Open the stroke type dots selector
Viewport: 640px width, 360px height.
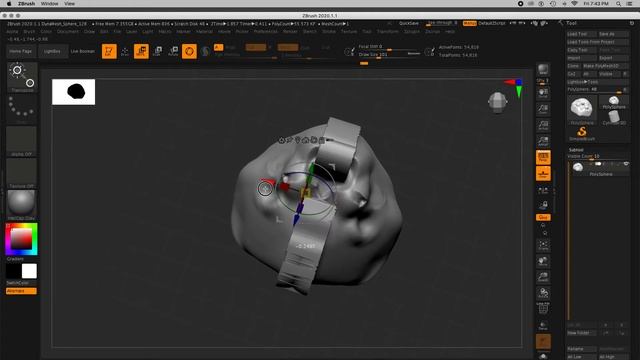click(22, 108)
